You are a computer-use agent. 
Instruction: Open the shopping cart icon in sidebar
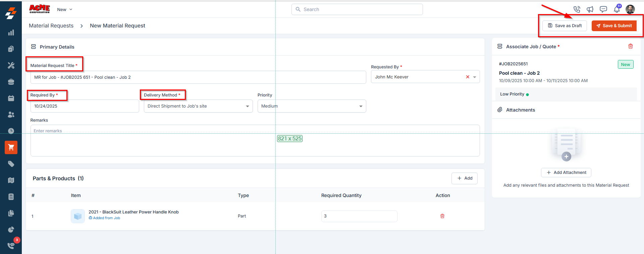(x=11, y=147)
